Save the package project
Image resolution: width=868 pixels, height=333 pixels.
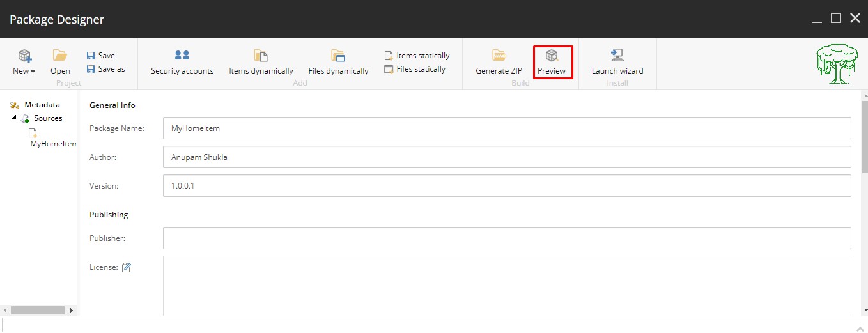pyautogui.click(x=101, y=56)
